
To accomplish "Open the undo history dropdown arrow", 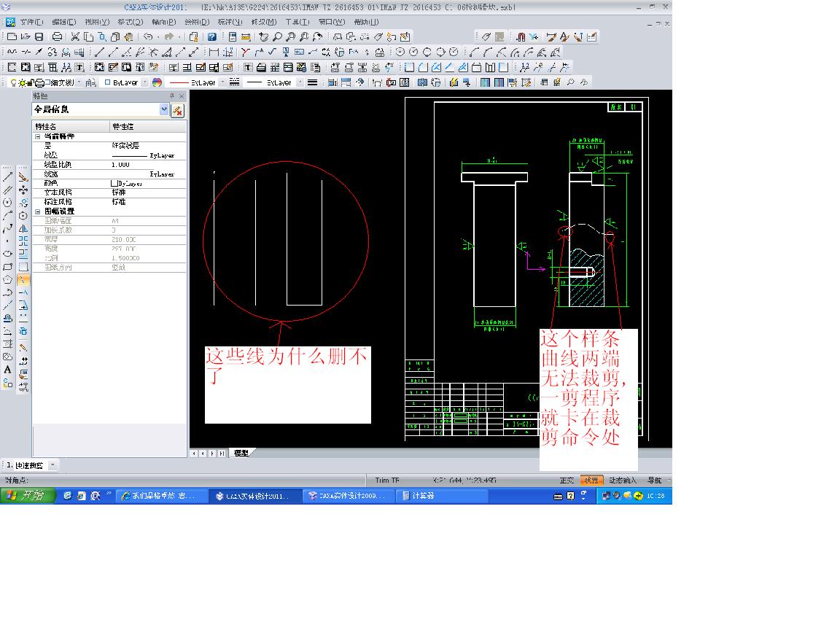I will [157, 36].
